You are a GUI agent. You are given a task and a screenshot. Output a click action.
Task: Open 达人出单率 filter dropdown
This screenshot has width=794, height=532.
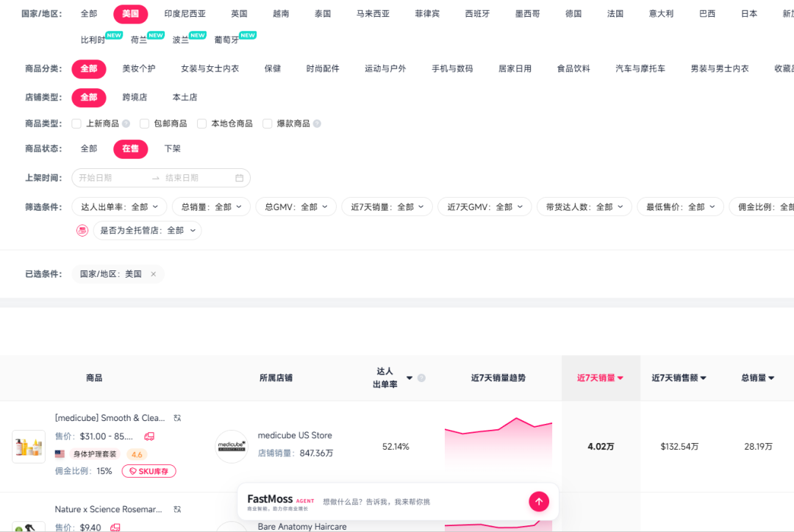coord(119,207)
